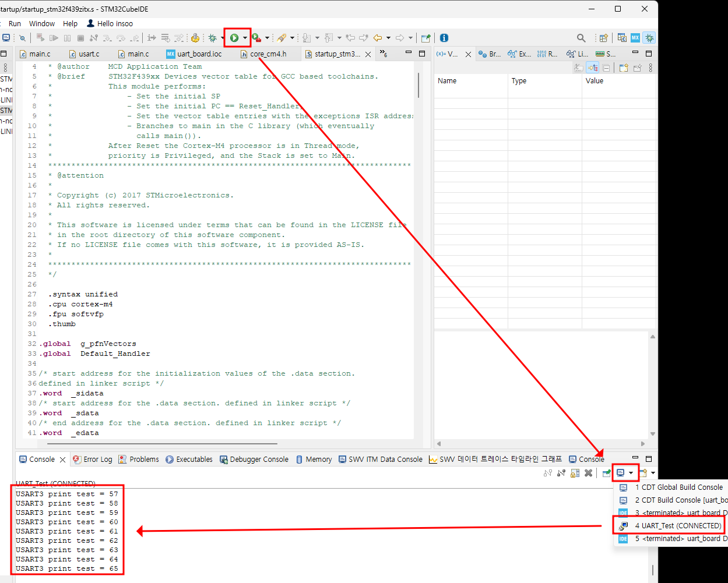Open the Expressions view tab
The image size is (728, 583).
[x=519, y=54]
